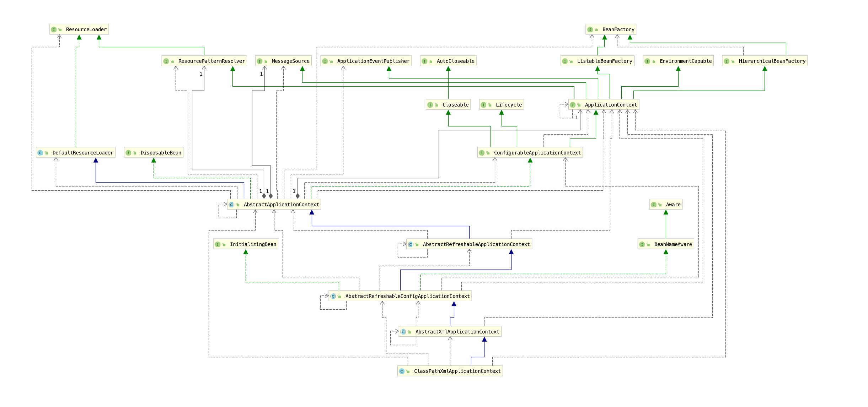Select the EnvironmentCapable interface node
The width and height of the screenshot is (868, 407).
pos(685,61)
